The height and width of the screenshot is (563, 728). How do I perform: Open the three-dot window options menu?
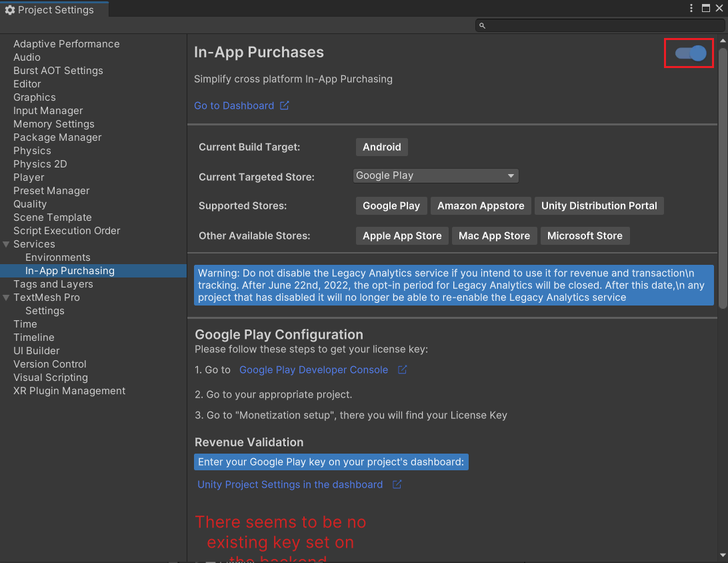point(691,8)
